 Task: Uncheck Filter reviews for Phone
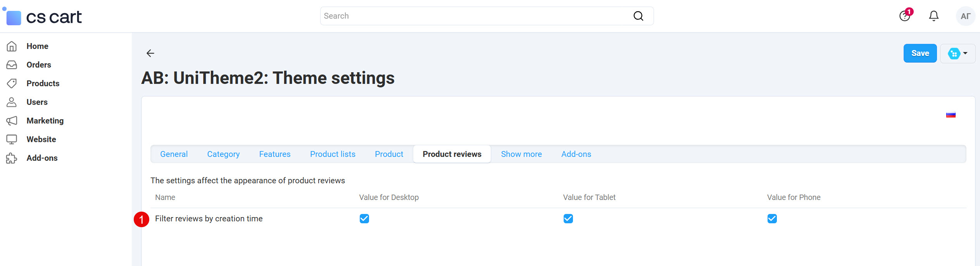coord(772,219)
